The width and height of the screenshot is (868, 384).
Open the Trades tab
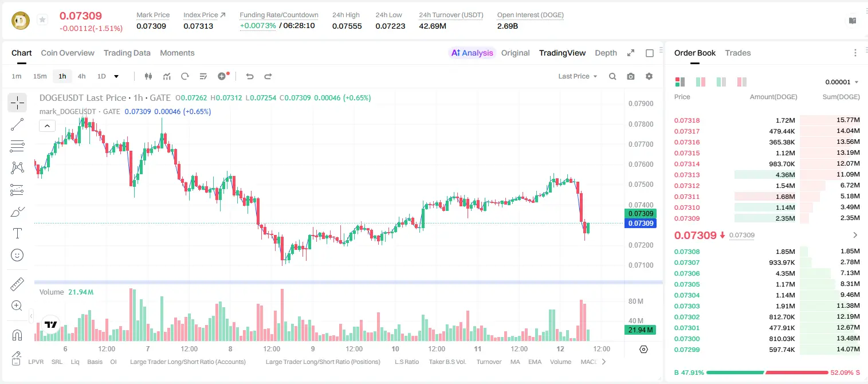point(738,53)
